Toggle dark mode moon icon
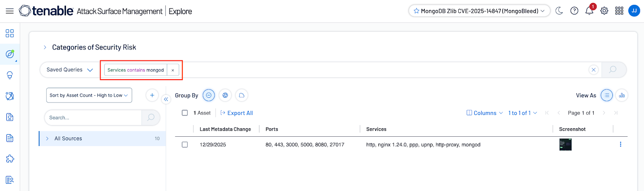Image resolution: width=644 pixels, height=191 pixels. click(559, 11)
